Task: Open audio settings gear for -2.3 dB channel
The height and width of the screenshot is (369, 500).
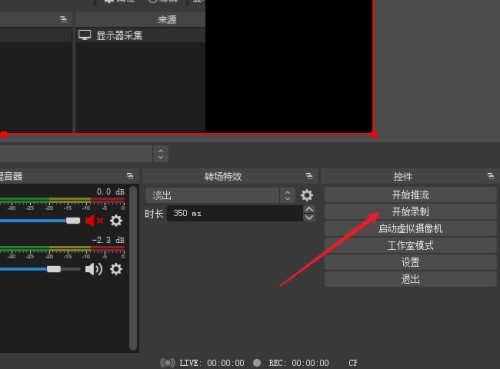Action: [x=116, y=269]
